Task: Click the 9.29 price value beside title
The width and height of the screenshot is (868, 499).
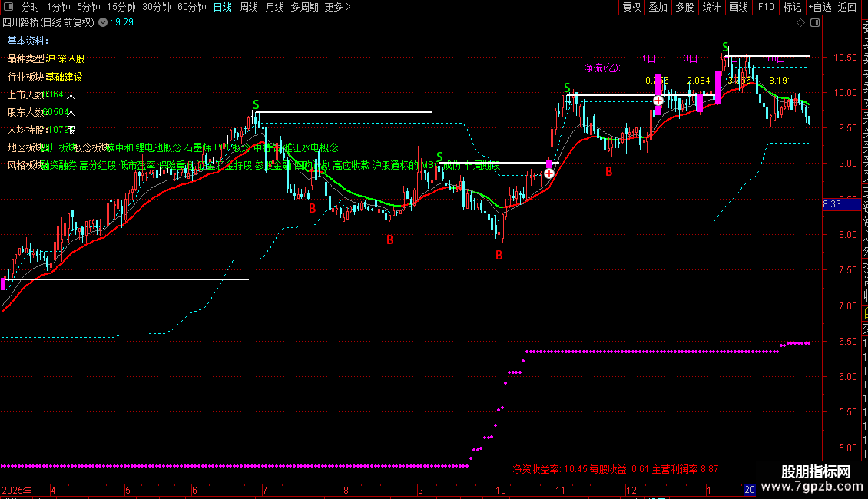Action: 124,23
